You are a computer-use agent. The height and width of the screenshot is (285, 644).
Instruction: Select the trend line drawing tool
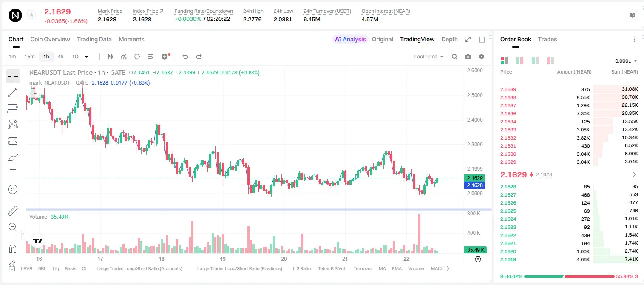click(x=13, y=92)
